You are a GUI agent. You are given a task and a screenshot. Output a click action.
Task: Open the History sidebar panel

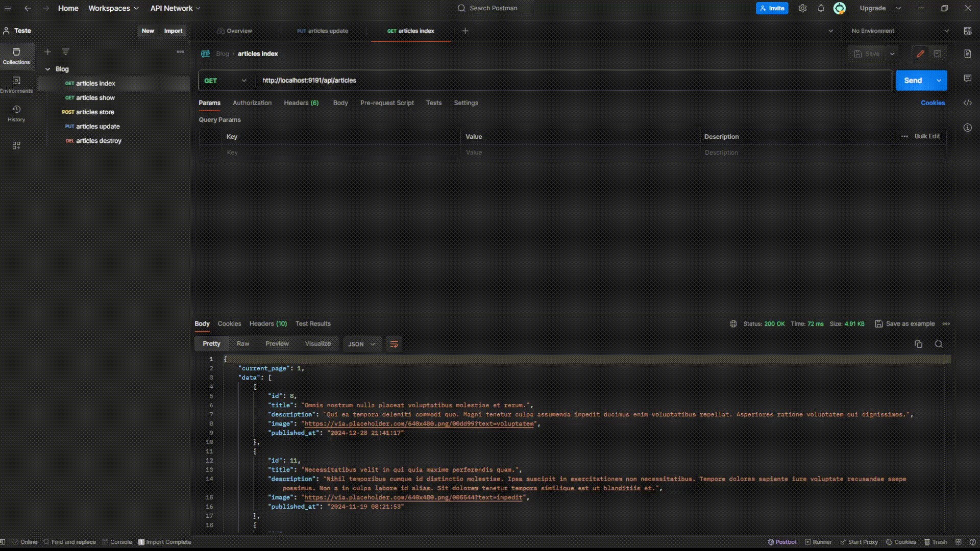[16, 113]
